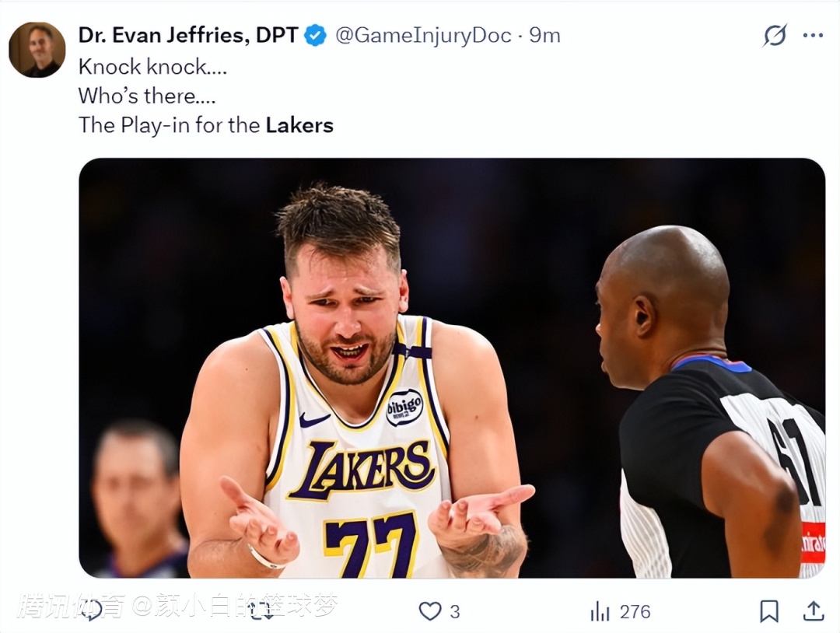Open the three-dot more menu
This screenshot has height=633, width=840.
[x=813, y=36]
